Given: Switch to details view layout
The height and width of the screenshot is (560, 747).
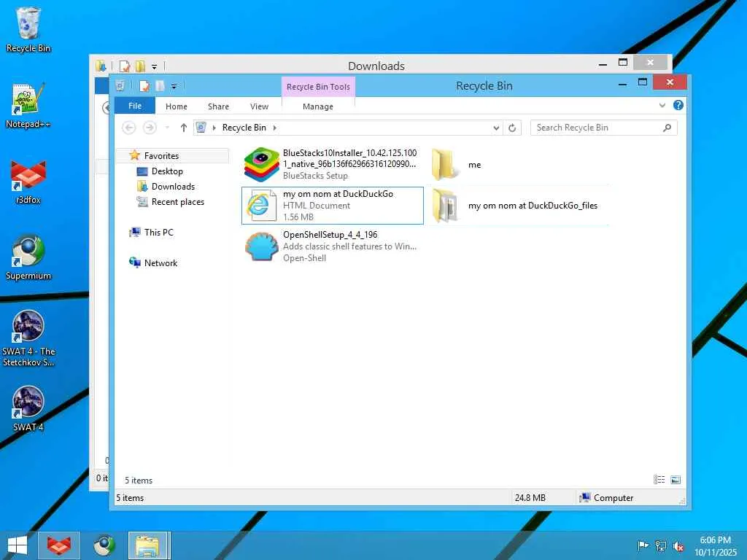Looking at the screenshot, I should [659, 480].
